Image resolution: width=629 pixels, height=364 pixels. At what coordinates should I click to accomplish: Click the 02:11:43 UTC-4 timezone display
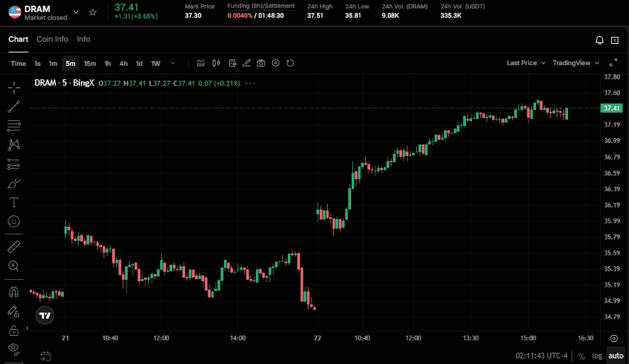click(542, 356)
